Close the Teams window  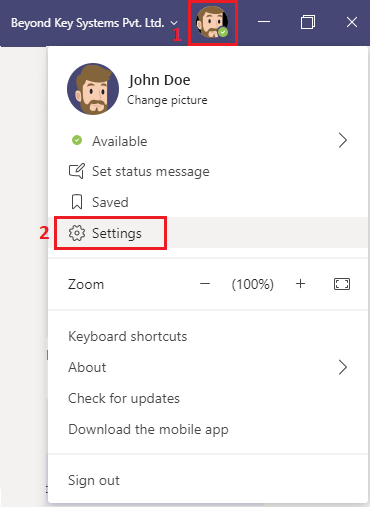point(352,22)
